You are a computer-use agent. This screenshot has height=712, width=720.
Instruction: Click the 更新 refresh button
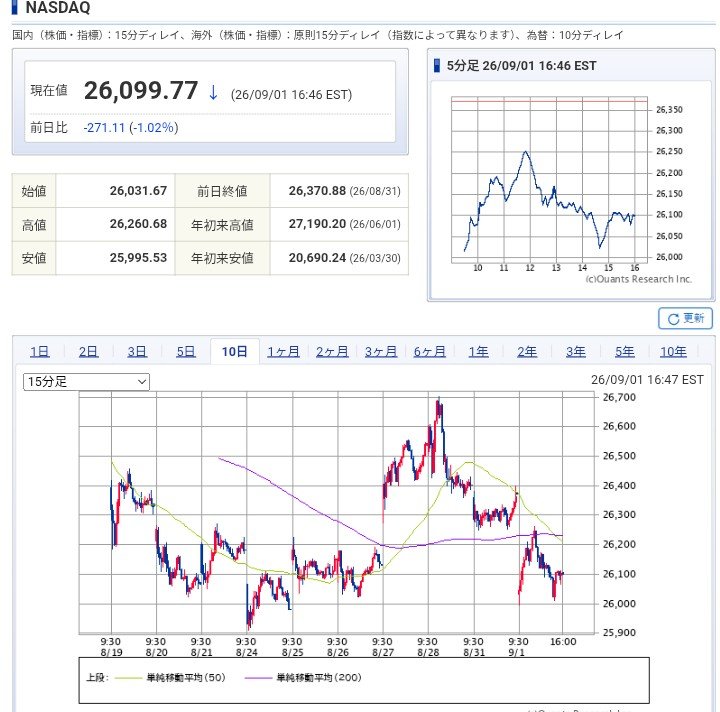(x=685, y=318)
